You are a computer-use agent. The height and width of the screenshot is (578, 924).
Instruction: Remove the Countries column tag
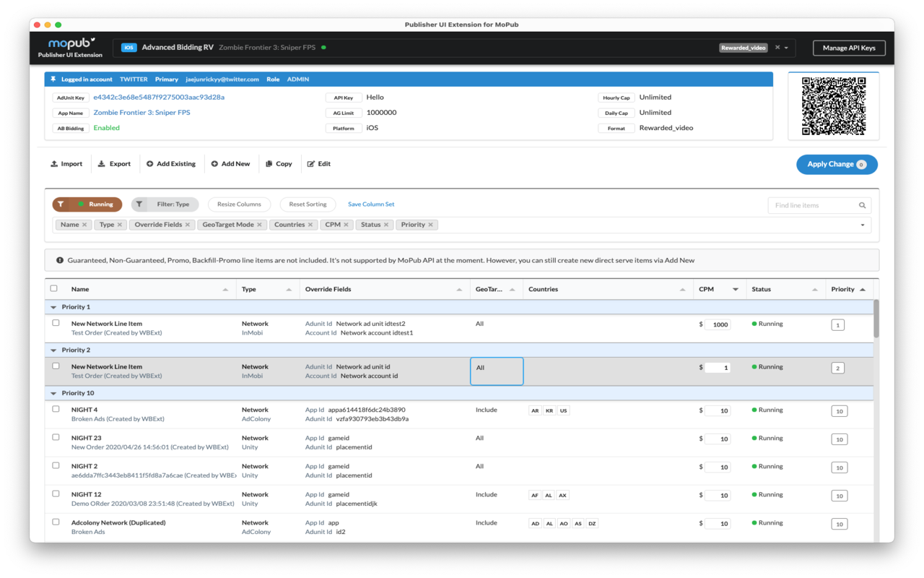click(310, 225)
